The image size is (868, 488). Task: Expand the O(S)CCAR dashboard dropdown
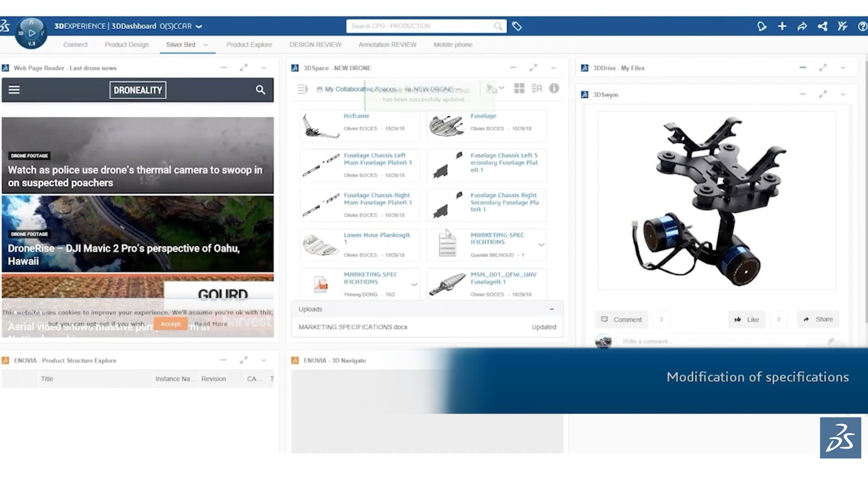click(x=199, y=26)
